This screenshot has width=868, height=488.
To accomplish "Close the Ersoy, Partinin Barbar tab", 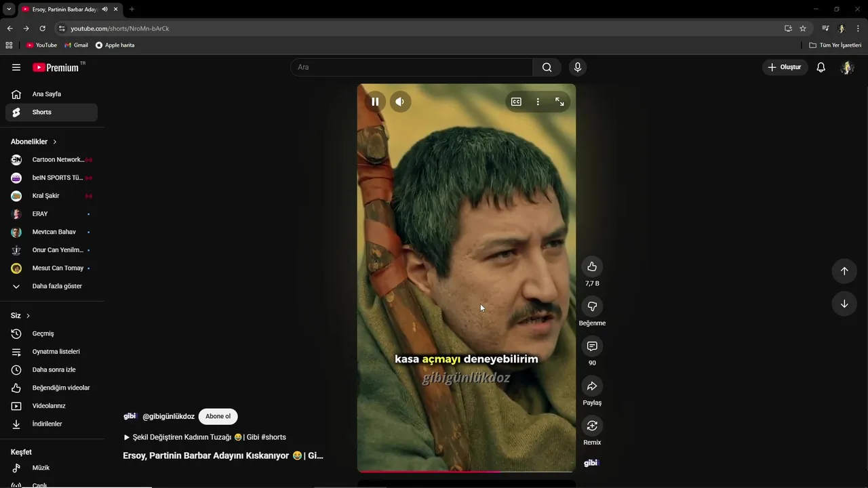I will 116,9.
